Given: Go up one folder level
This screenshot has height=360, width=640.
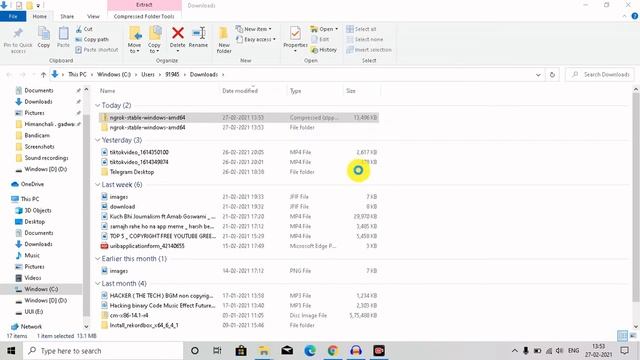Looking at the screenshot, I should point(43,74).
